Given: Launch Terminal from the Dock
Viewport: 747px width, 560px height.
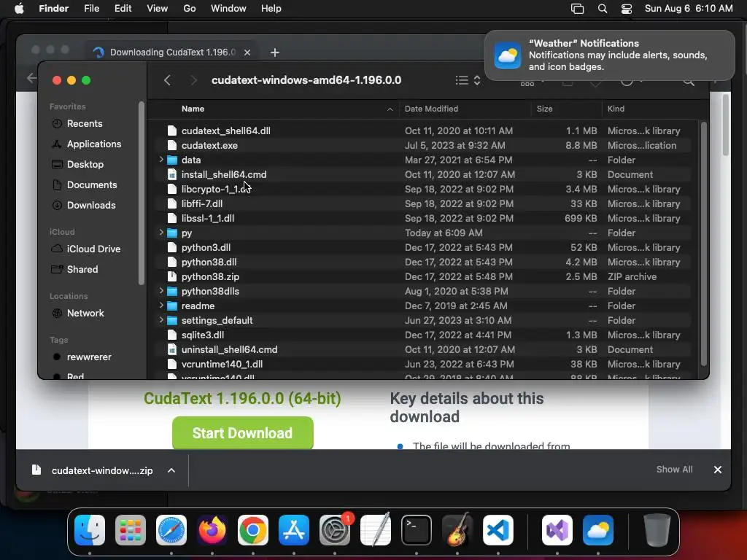Looking at the screenshot, I should [417, 530].
